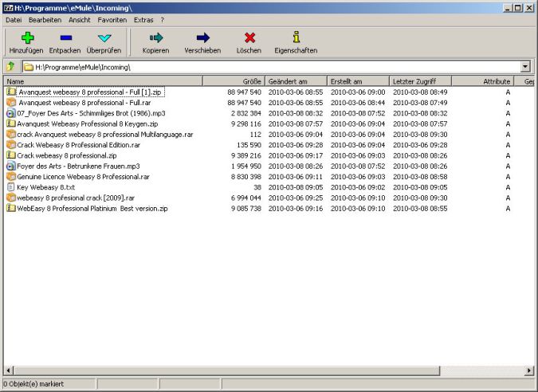Click size value 9 298 116
This screenshot has height=392, width=538.
click(x=246, y=123)
